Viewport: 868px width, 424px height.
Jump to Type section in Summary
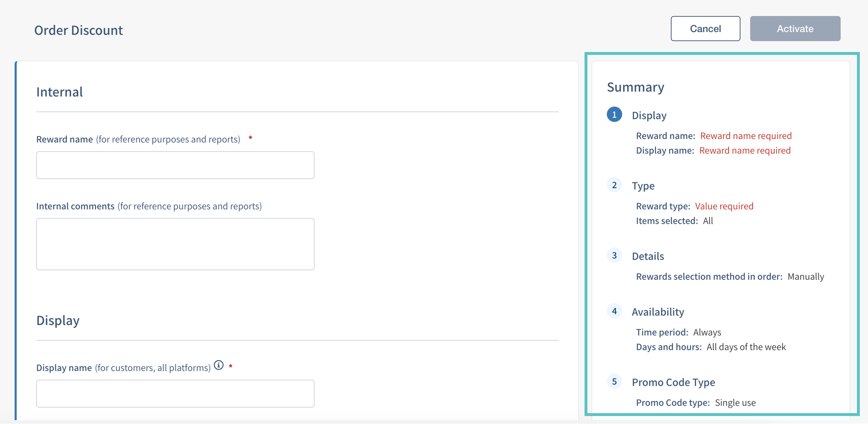point(643,186)
